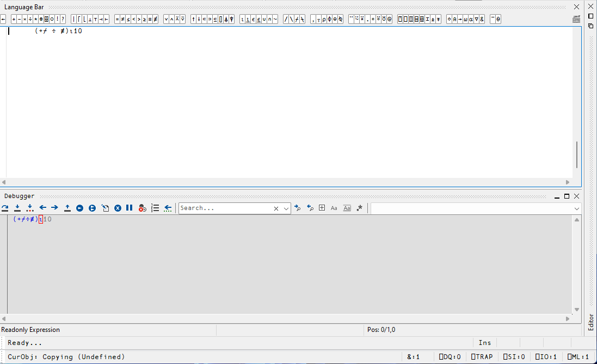Viewport: 597px width, 364px height.
Task: Click the find next search icon
Action: tap(297, 208)
